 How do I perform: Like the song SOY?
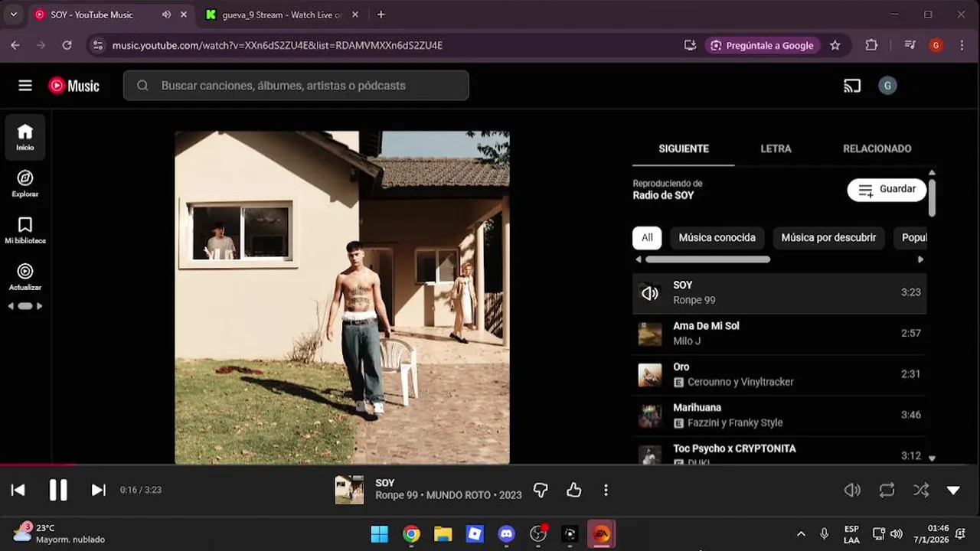tap(573, 490)
